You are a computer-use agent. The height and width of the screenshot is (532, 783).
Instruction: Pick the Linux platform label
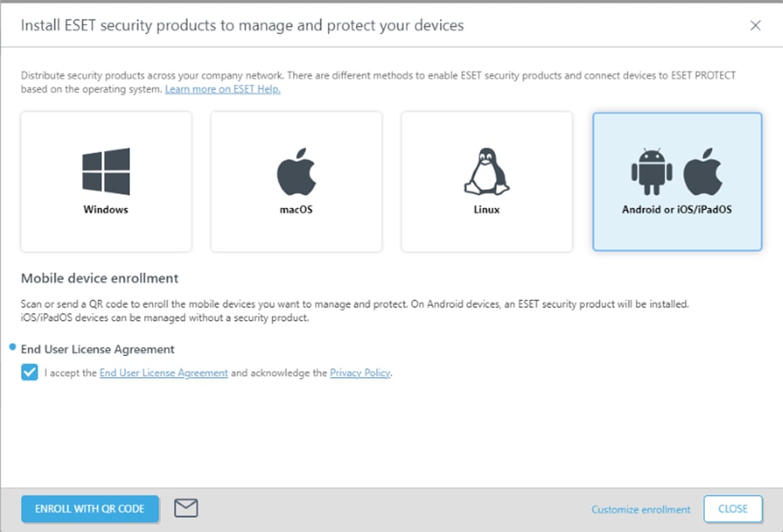[x=486, y=210]
